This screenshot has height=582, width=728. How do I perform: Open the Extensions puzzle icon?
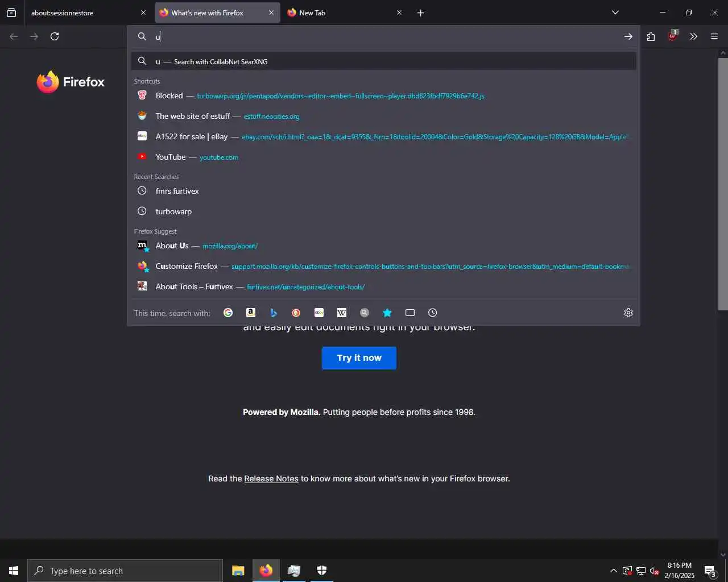click(x=651, y=36)
